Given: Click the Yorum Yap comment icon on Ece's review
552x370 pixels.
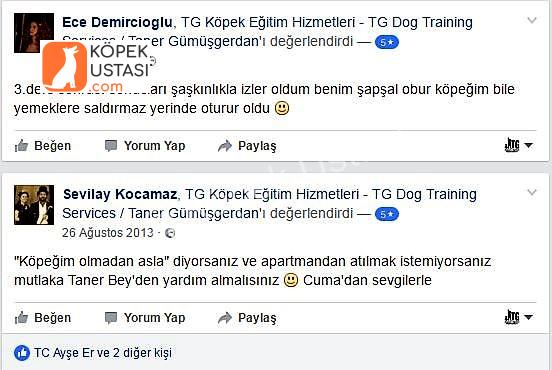Looking at the screenshot, I should coord(111,145).
